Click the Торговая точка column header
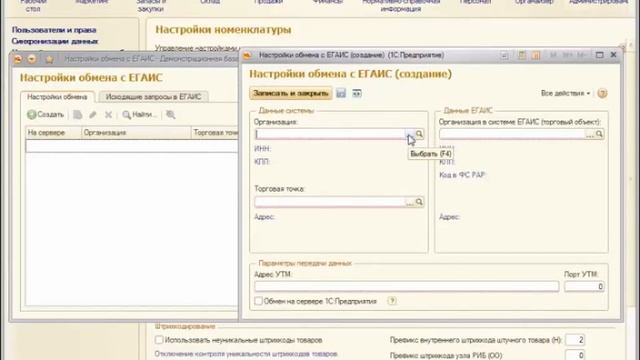640x360 pixels. [x=215, y=133]
